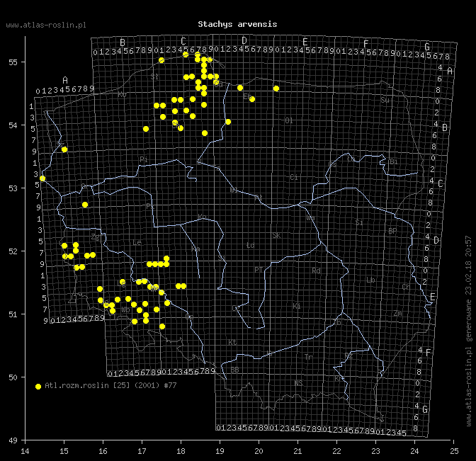Click the yellow legend dot beside 'Atl.rozm.roslin'
This screenshot has height=461, width=476.
pyautogui.click(x=38, y=387)
